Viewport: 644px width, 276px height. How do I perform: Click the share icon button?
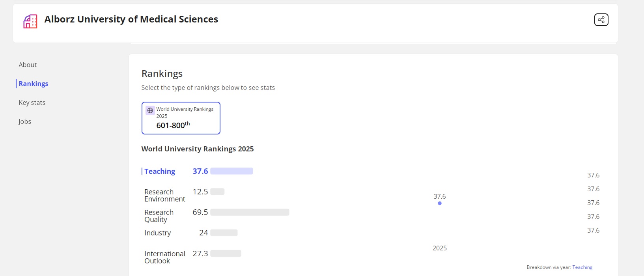(x=601, y=20)
